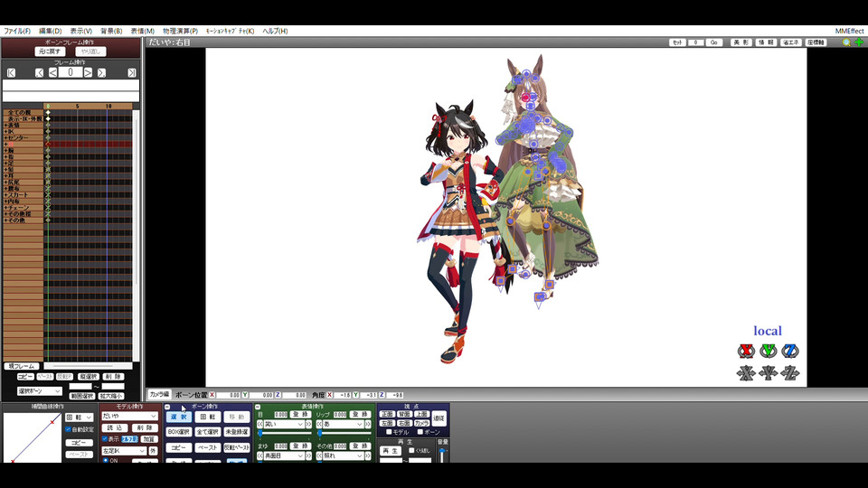Click the red X local rotation axis icon

(x=746, y=351)
